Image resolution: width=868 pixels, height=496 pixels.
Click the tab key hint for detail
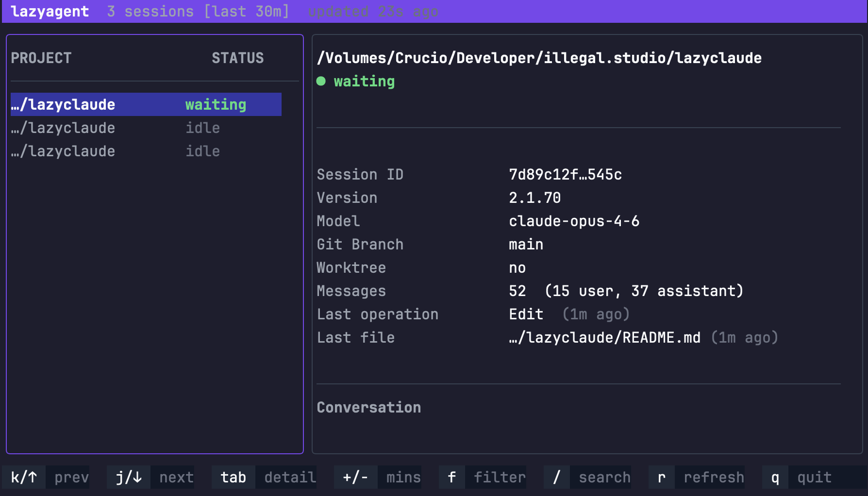click(x=234, y=478)
